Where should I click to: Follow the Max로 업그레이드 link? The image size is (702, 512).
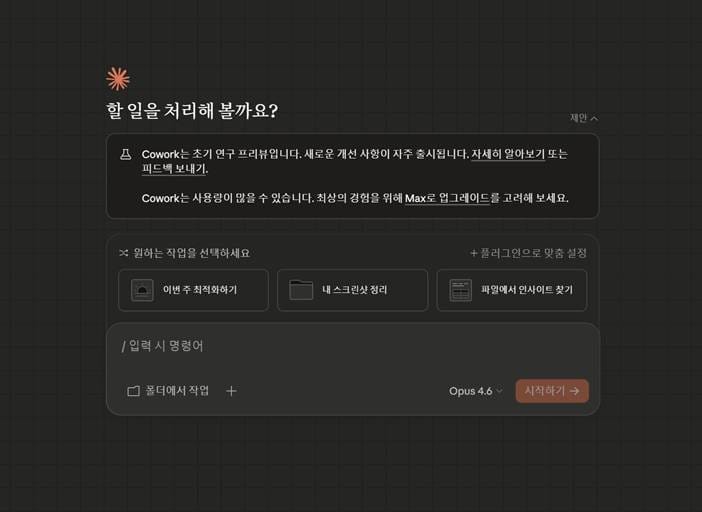(x=447, y=198)
